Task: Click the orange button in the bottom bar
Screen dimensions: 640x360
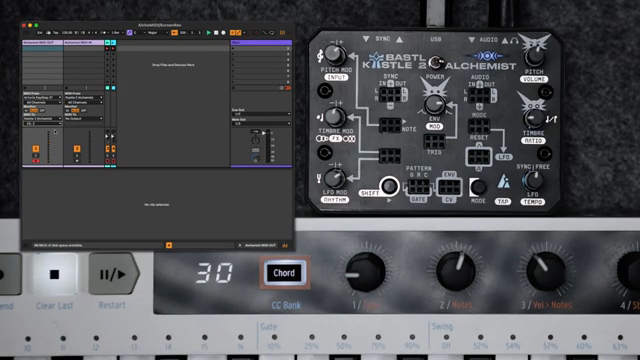Action: pos(169,245)
